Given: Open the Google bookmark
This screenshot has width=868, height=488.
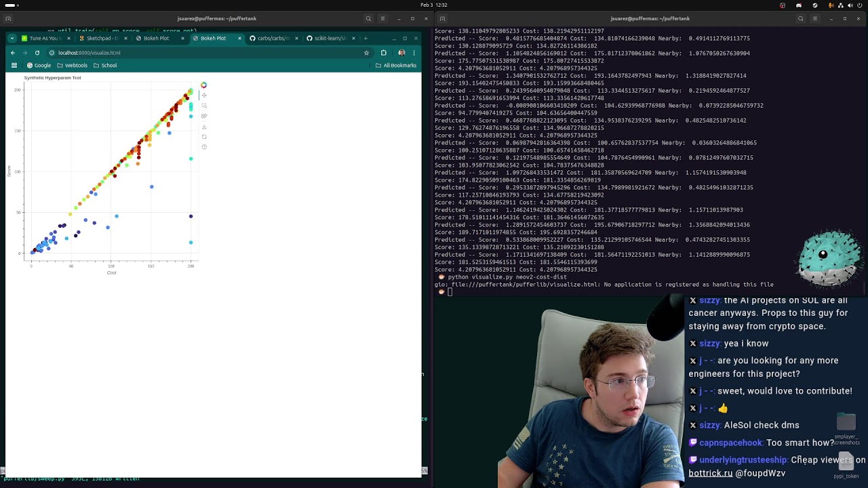Looking at the screenshot, I should [39, 66].
